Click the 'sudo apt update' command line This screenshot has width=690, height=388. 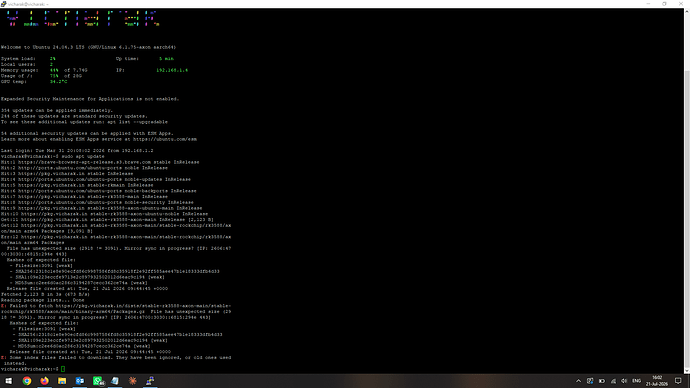(x=53, y=156)
